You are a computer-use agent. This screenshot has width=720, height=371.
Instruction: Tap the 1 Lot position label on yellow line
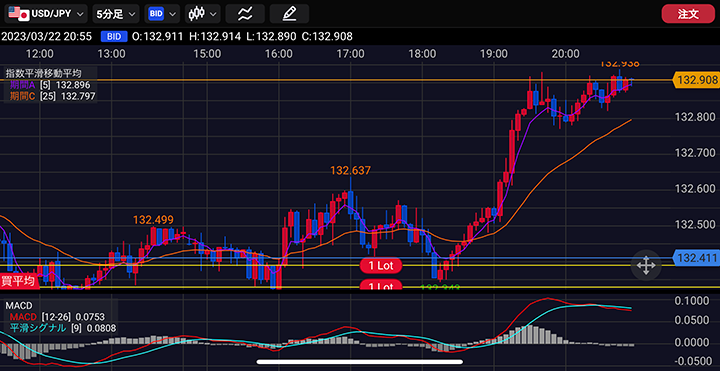tap(381, 265)
